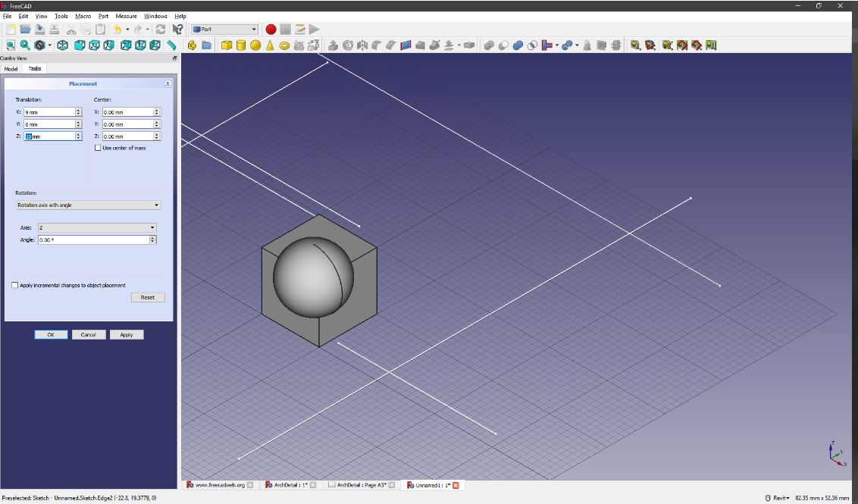This screenshot has height=504, width=858.
Task: Apply Boolean Union (fuse) icon
Action: (518, 45)
